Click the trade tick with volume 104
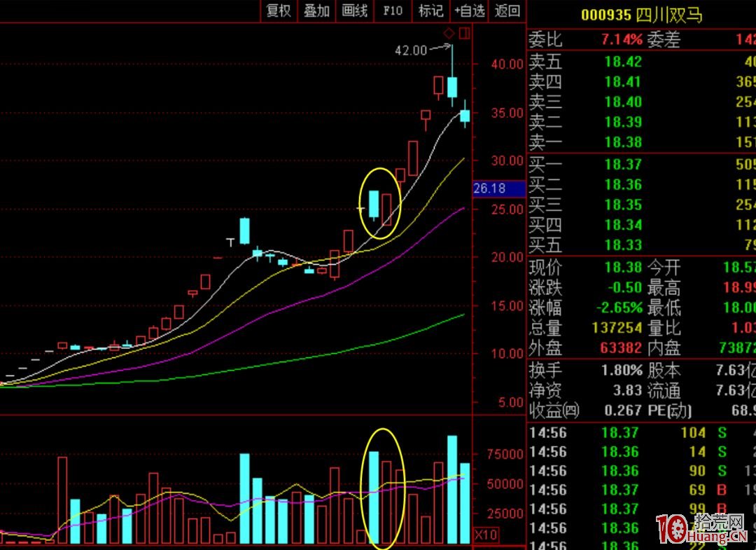Screen dimensions: 756x550 click(693, 433)
